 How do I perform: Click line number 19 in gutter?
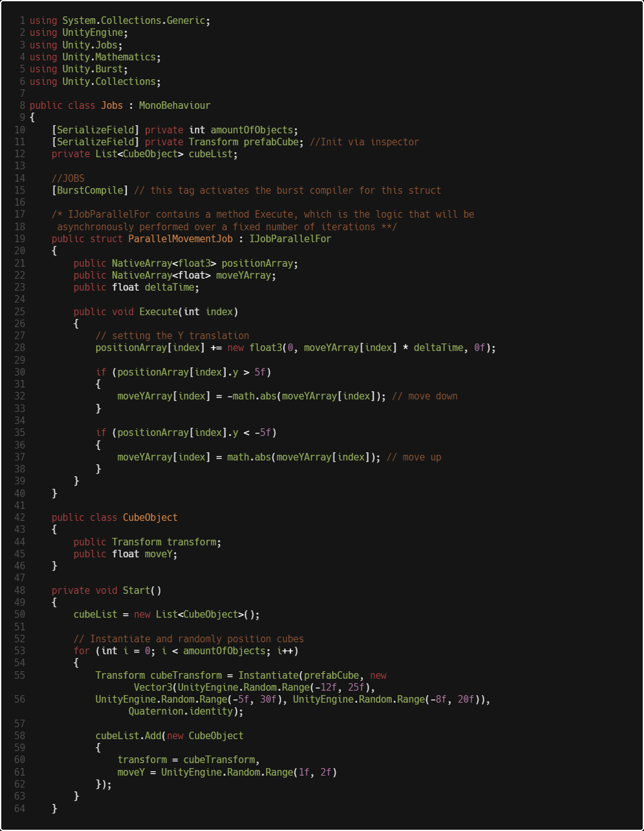(19, 239)
